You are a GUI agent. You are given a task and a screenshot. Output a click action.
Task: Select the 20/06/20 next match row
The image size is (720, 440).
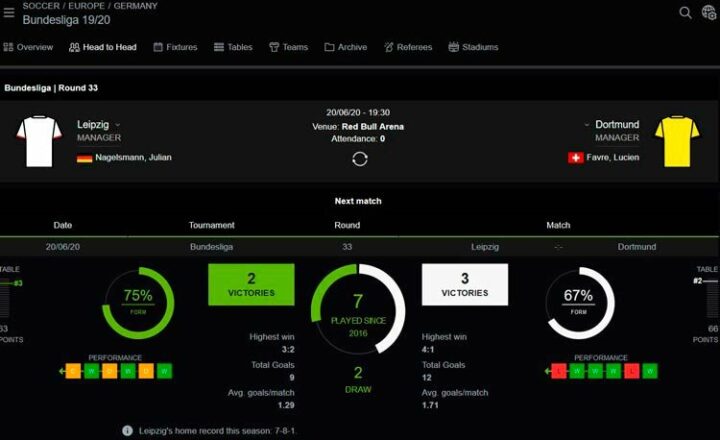pyautogui.click(x=360, y=247)
